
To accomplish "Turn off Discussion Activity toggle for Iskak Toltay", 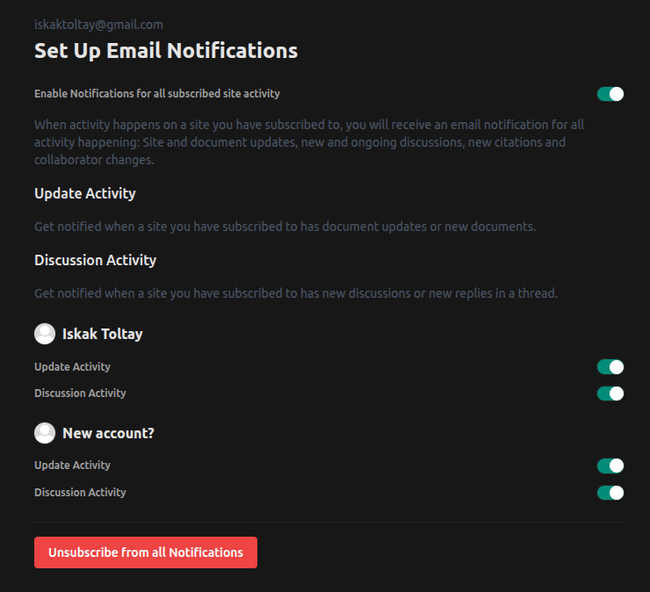I will 610,393.
